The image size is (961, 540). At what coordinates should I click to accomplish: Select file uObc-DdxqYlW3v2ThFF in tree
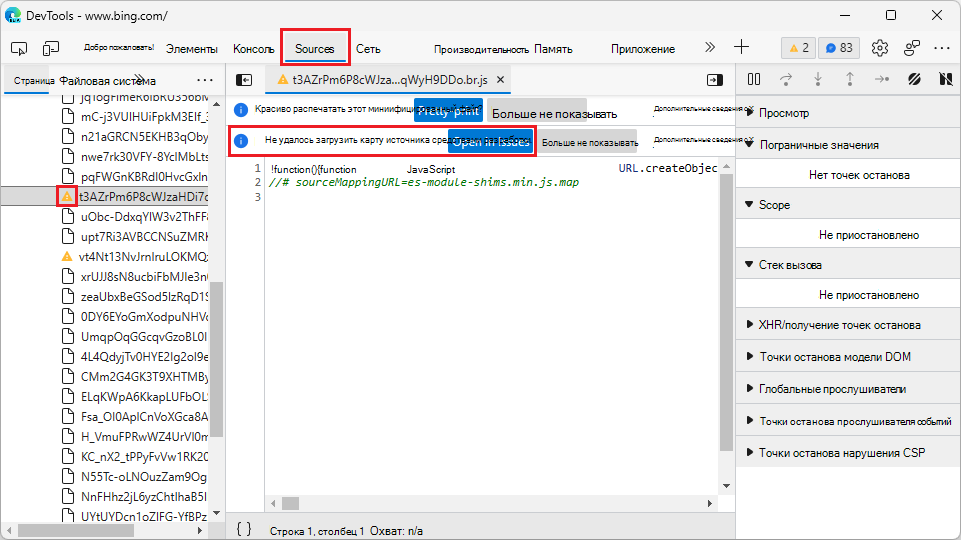coord(144,216)
